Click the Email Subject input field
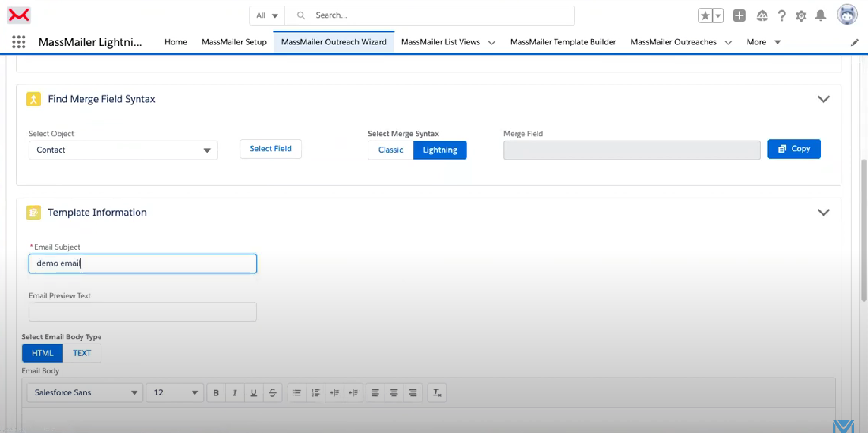The width and height of the screenshot is (868, 433). pyautogui.click(x=142, y=264)
